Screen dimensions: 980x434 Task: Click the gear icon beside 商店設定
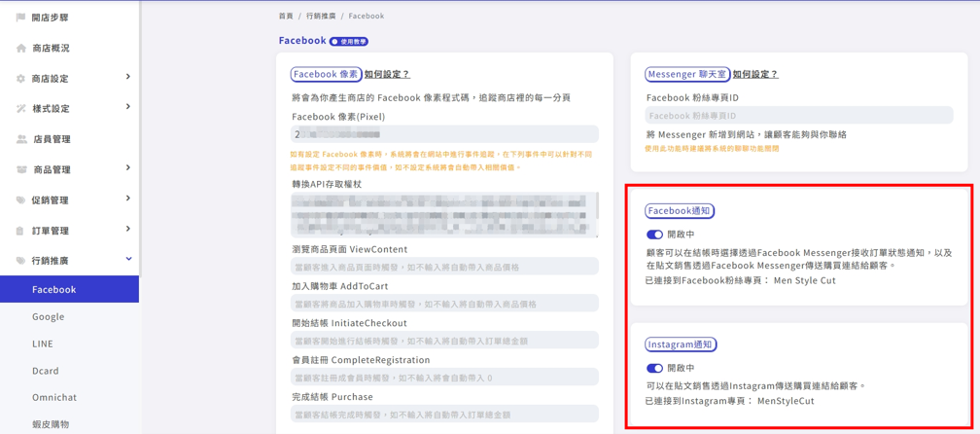(x=20, y=79)
